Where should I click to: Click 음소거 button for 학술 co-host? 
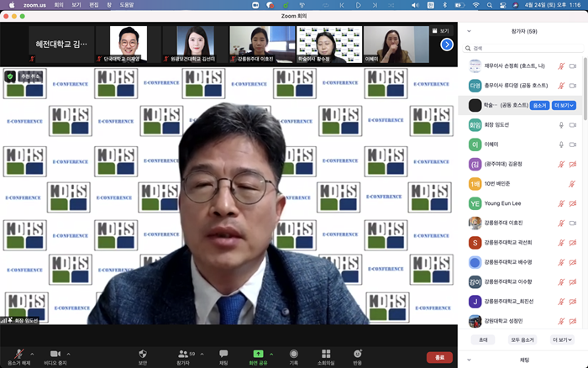539,105
